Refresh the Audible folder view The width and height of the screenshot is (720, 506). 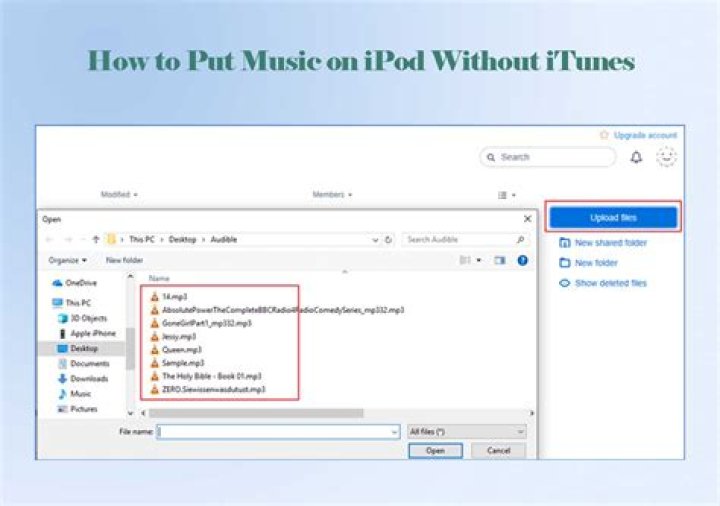point(388,240)
